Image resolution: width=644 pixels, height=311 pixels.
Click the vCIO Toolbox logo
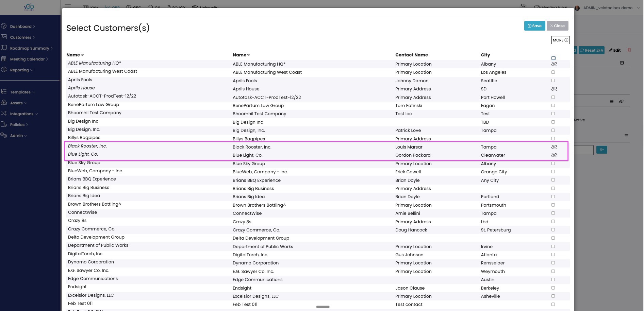pyautogui.click(x=29, y=7)
